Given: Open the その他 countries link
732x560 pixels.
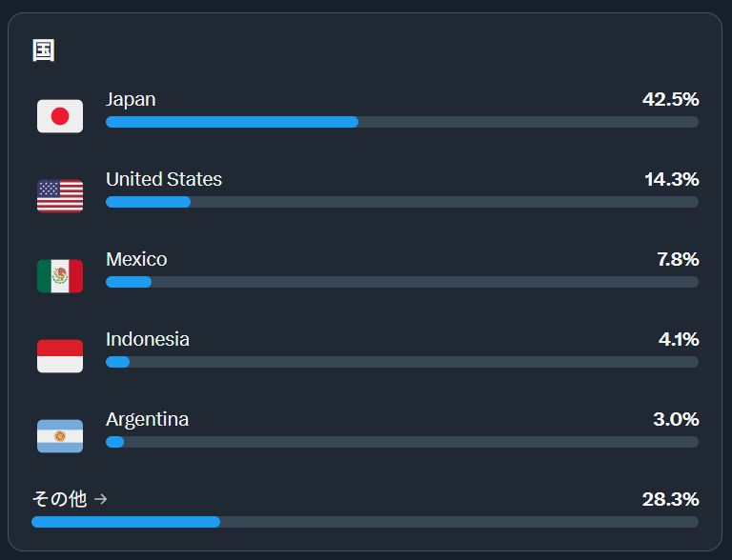Looking at the screenshot, I should tap(59, 498).
